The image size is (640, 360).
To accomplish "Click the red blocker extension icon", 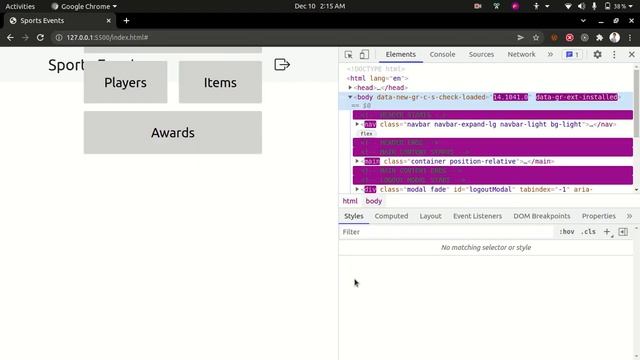I will [x=569, y=37].
